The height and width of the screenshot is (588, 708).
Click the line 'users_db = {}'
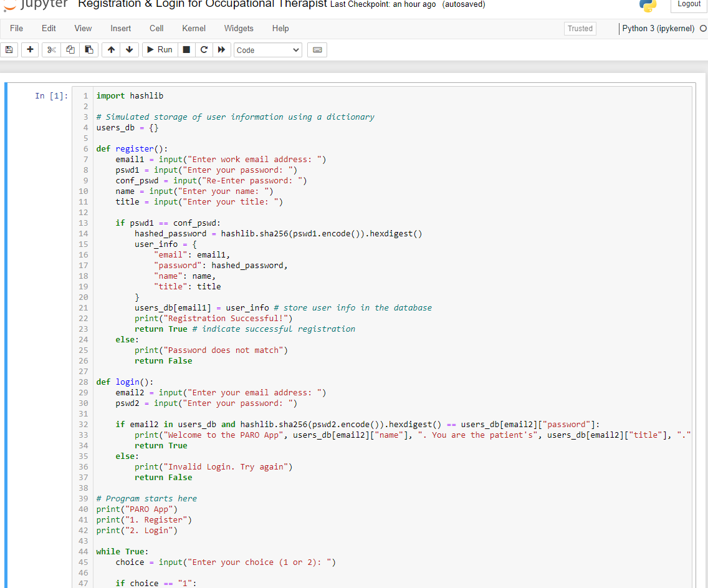pos(127,127)
